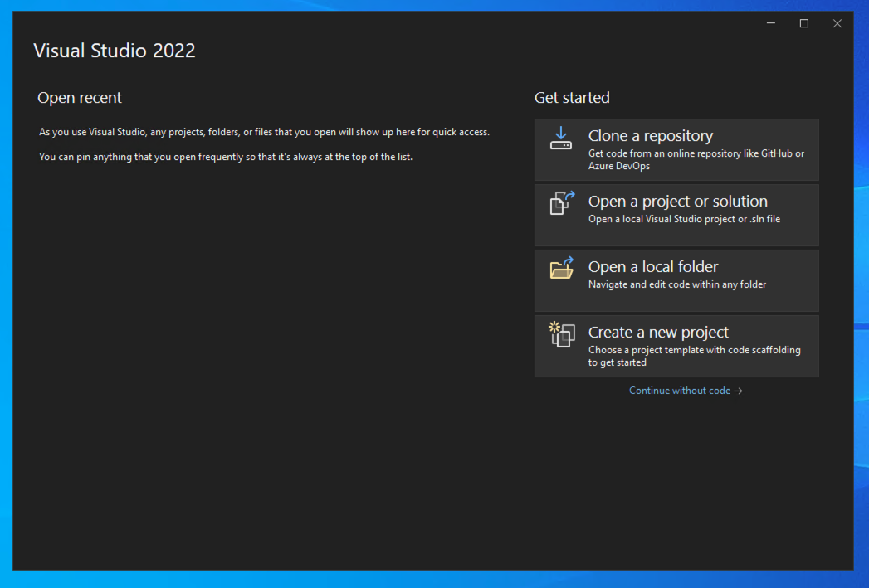The width and height of the screenshot is (869, 588).
Task: Follow the Continue without code link
Action: [x=685, y=391]
